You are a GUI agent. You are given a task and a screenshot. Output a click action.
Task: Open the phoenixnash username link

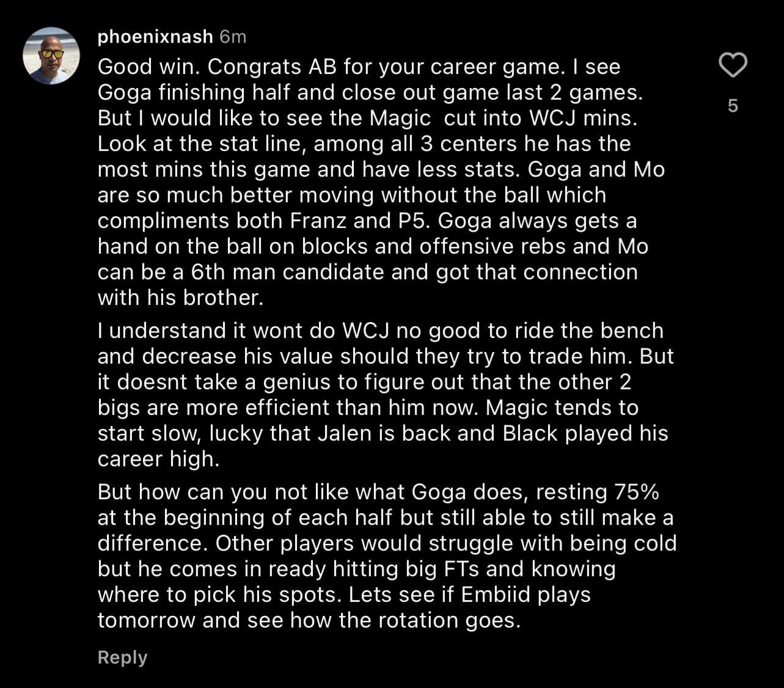[155, 37]
